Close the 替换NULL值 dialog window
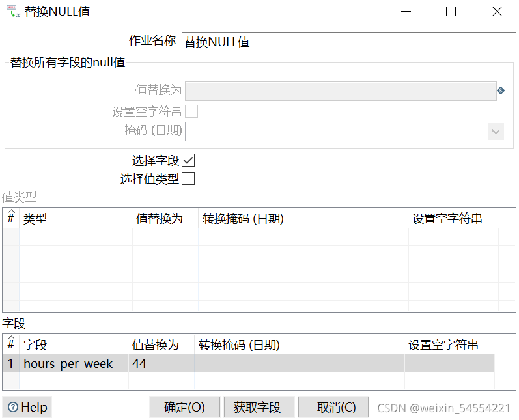 coord(497,12)
